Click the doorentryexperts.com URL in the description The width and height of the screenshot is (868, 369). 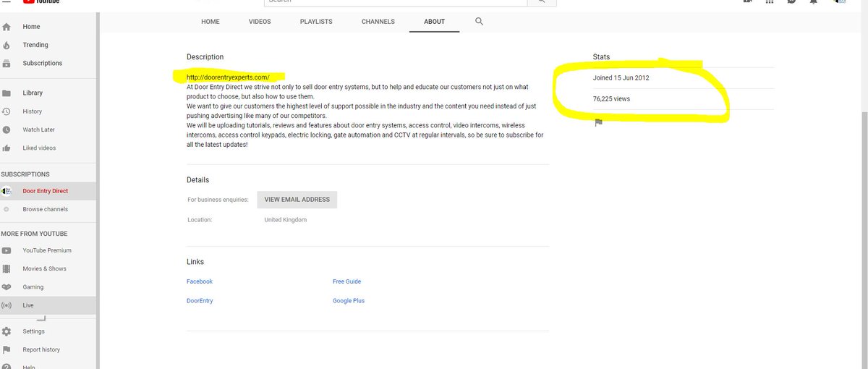(228, 77)
